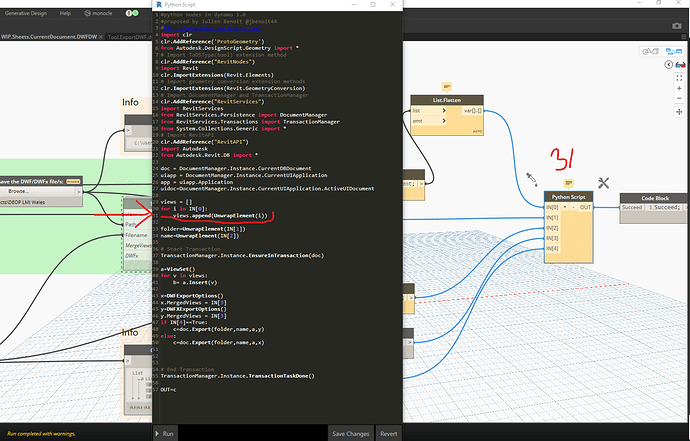The height and width of the screenshot is (441, 690).
Task: Click the notification badge icon in menu bar
Action: [x=132, y=13]
